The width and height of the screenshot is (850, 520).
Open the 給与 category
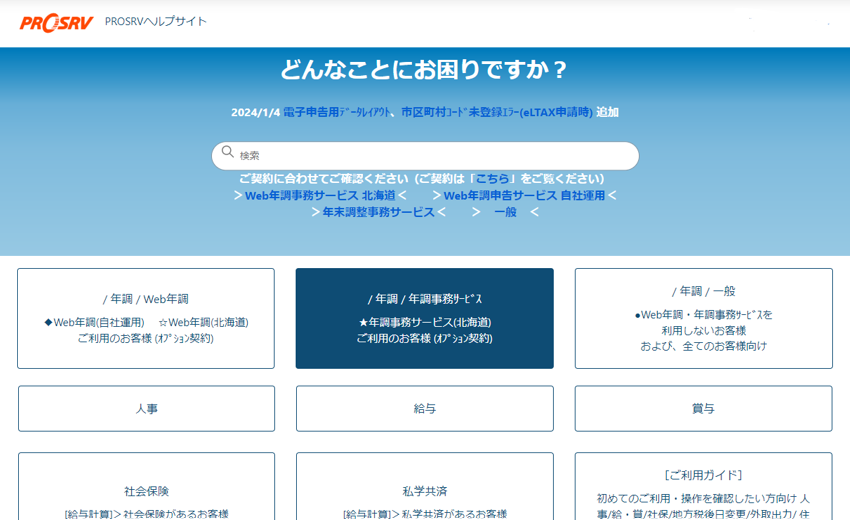click(424, 408)
